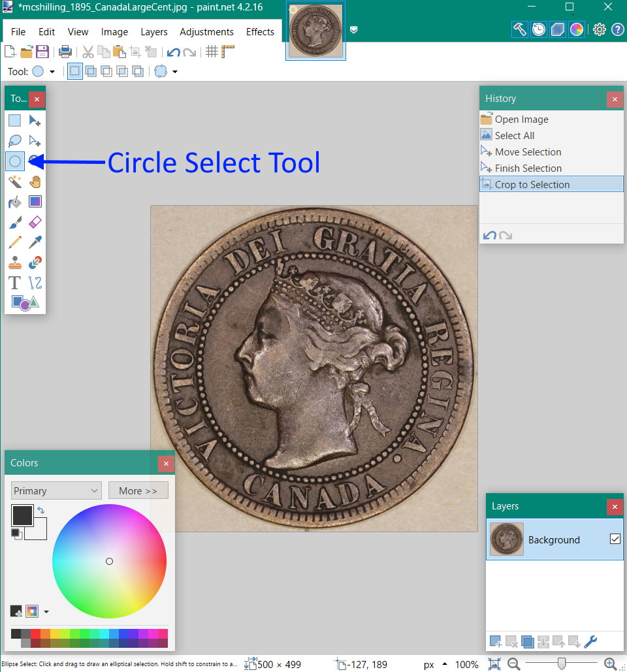
Task: Open the File menu
Action: point(18,32)
